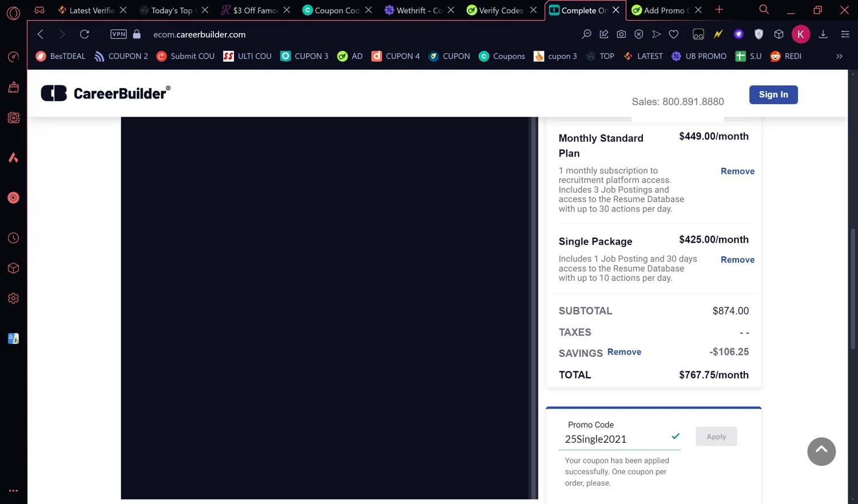Toggle the VPN badge in address bar

click(x=118, y=34)
